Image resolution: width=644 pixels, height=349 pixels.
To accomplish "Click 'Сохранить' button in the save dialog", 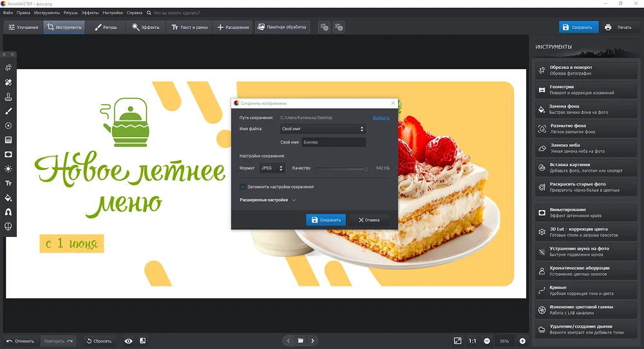I will pyautogui.click(x=325, y=220).
